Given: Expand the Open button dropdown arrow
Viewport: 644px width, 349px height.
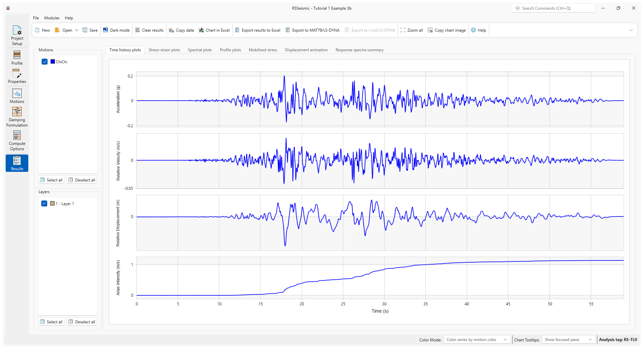Looking at the screenshot, I should (77, 30).
